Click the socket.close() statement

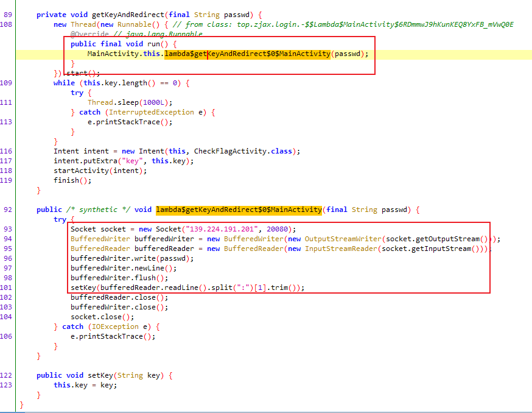(102, 317)
